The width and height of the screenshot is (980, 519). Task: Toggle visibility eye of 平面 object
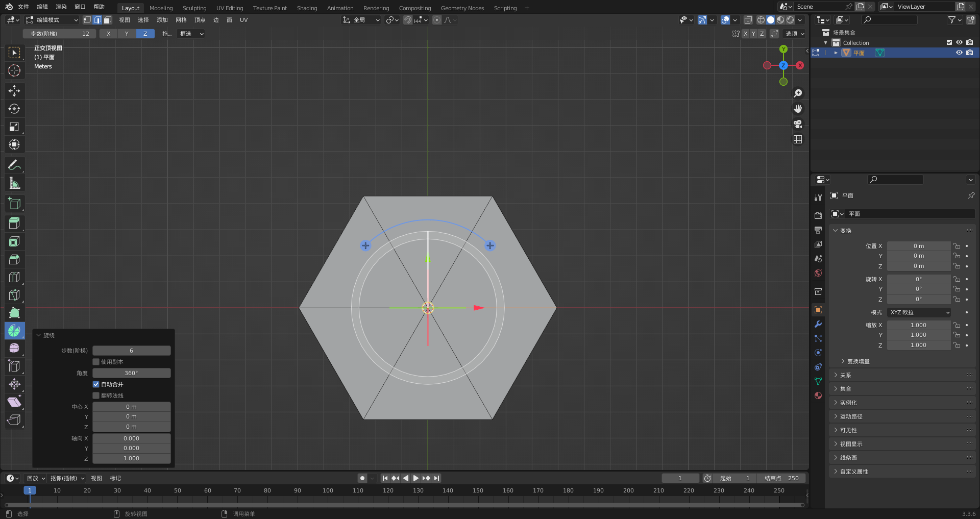tap(959, 53)
